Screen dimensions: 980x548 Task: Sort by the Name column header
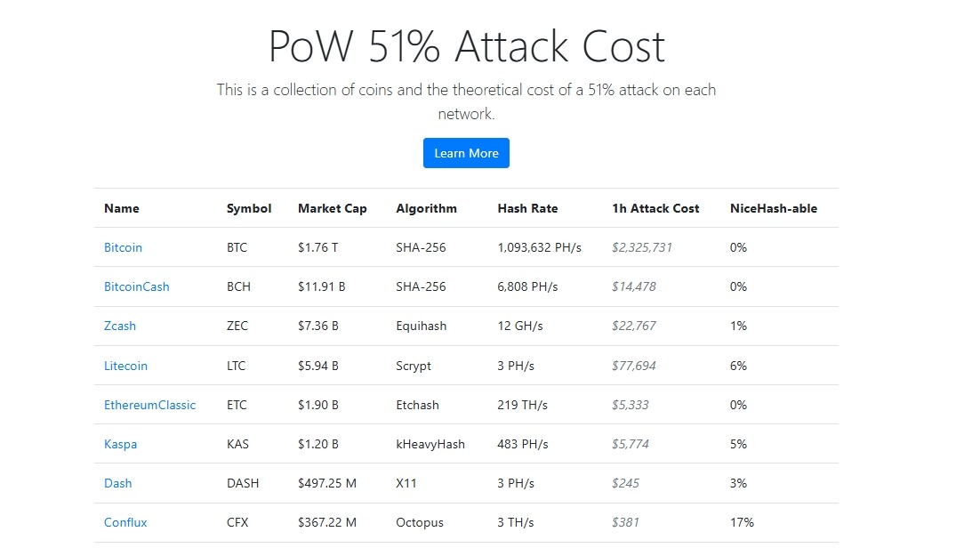pos(122,208)
